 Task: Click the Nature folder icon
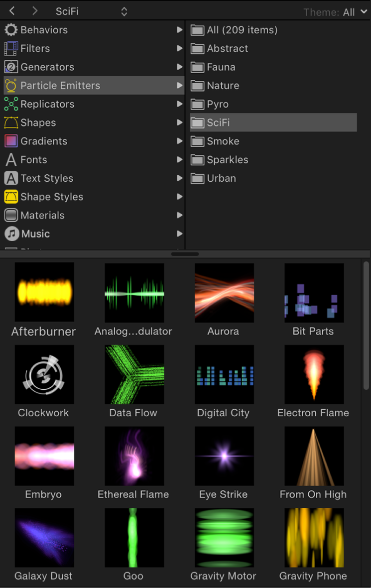[197, 86]
